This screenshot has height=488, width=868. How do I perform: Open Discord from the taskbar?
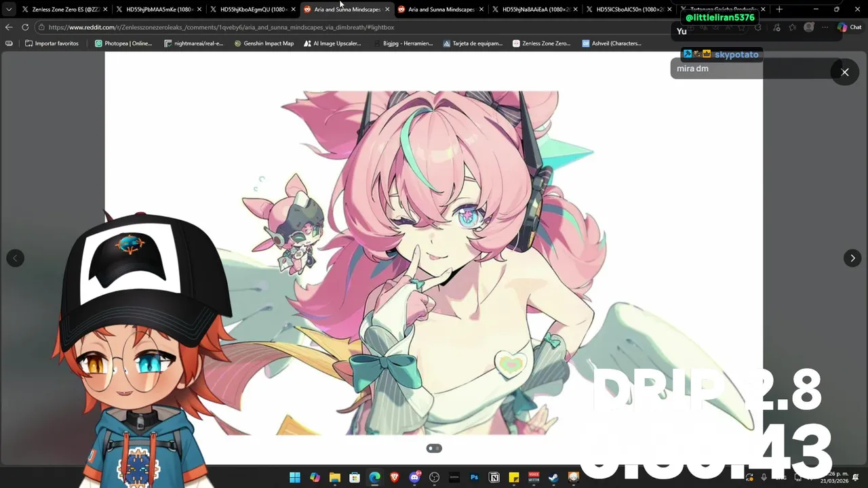414,478
